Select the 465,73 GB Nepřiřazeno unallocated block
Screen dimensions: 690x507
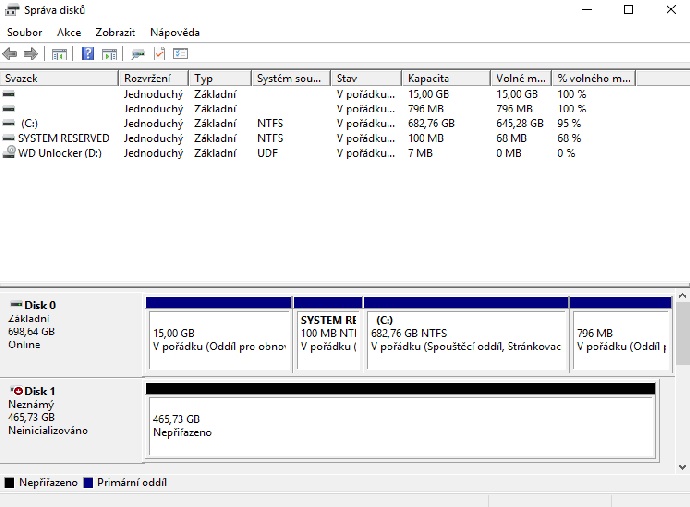(x=401, y=421)
